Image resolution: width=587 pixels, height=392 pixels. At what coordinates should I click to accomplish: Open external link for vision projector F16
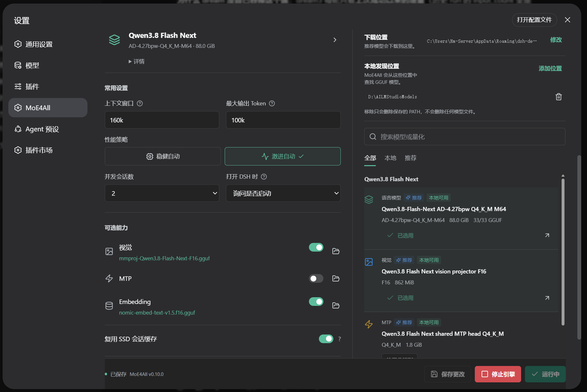coord(547,298)
